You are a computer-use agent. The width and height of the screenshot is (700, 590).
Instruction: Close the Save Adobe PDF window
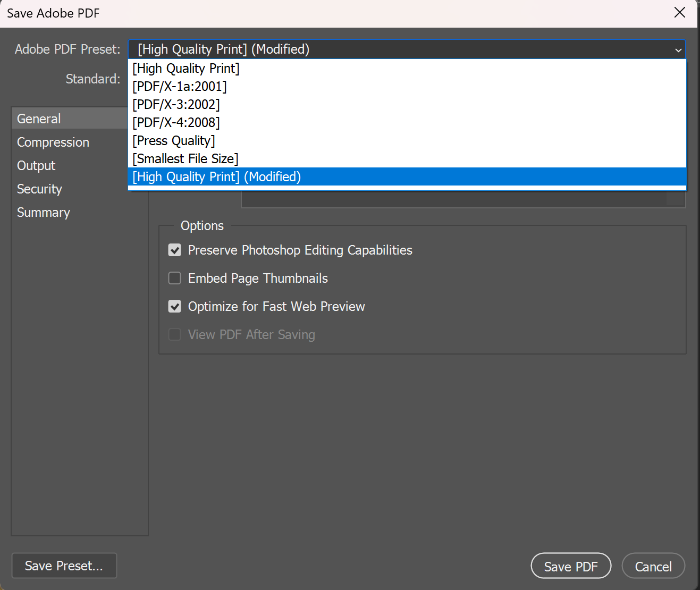[x=680, y=13]
